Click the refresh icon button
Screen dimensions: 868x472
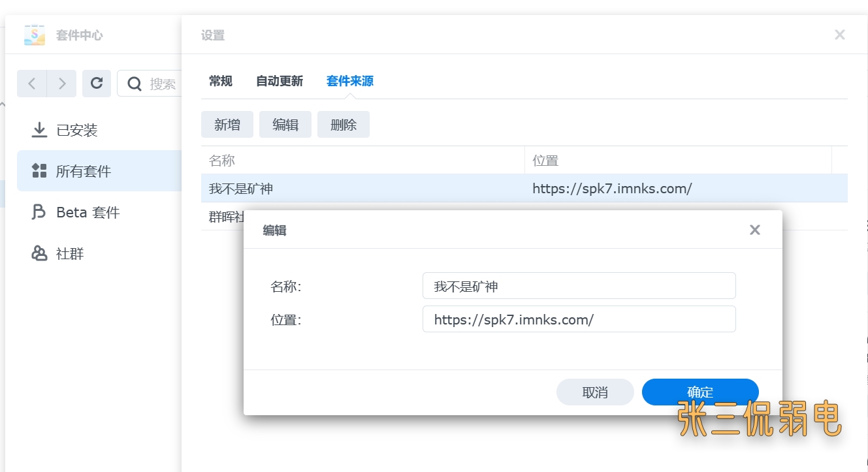click(97, 84)
